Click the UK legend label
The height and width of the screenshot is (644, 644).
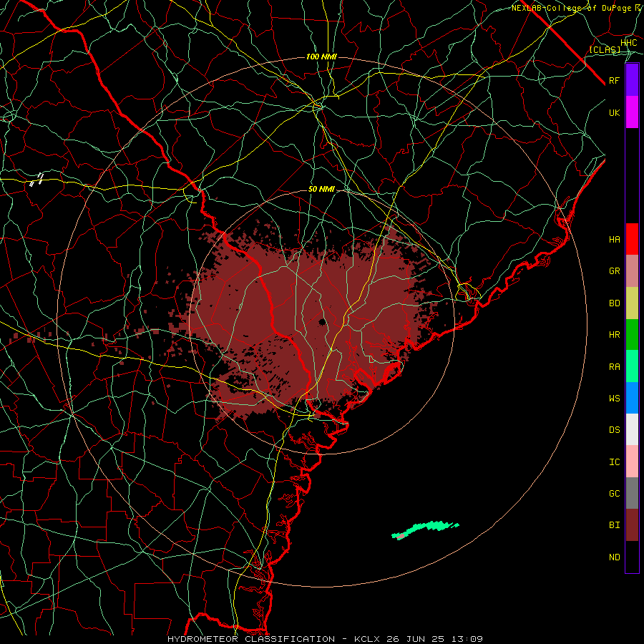click(615, 113)
